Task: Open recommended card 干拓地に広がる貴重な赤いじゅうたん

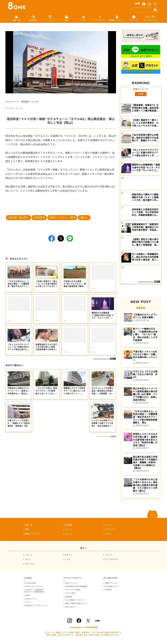Action: click(x=75, y=277)
